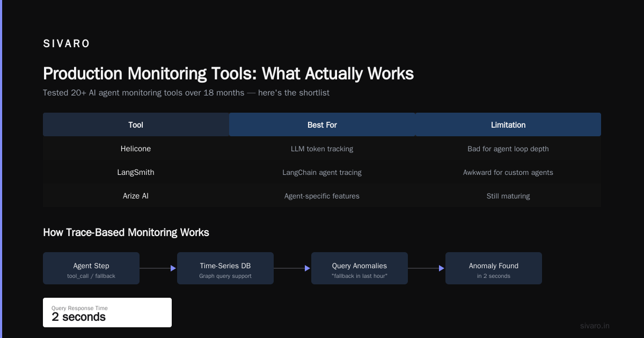644x338 pixels.
Task: Click the LLM token tracking cell
Action: tap(322, 149)
